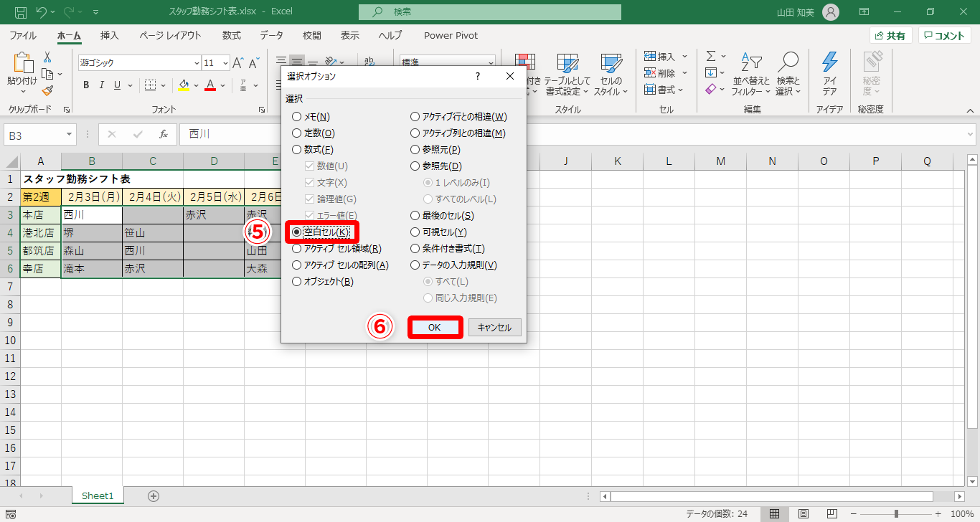Decrease the font size

coord(254,62)
